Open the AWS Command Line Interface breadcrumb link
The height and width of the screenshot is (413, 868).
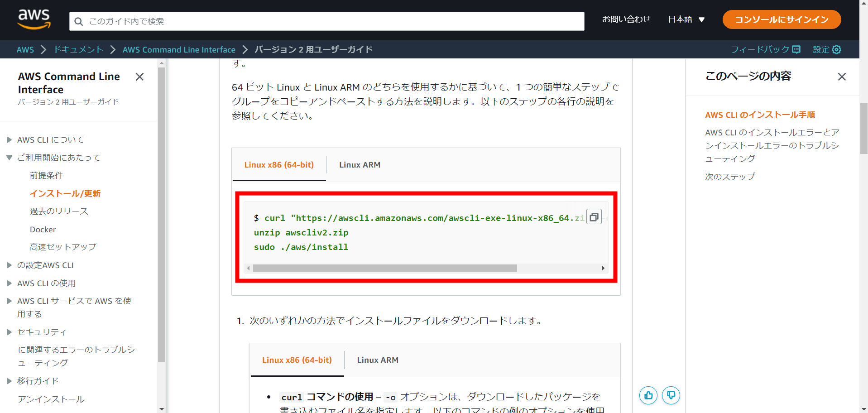coord(179,49)
